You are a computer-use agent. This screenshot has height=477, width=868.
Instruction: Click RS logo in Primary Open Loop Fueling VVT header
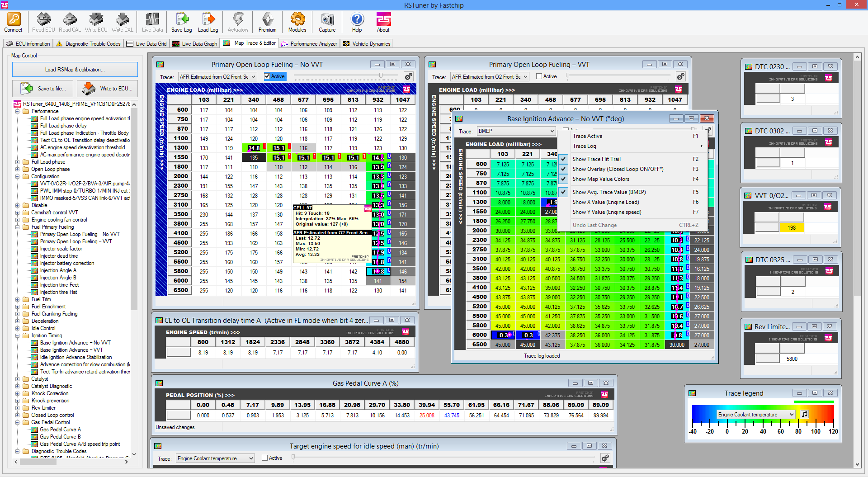pyautogui.click(x=679, y=89)
